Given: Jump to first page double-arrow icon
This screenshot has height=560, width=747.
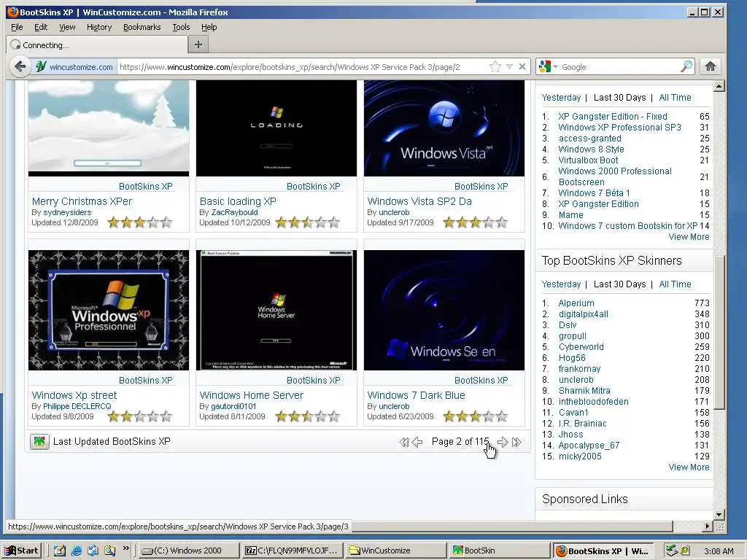Looking at the screenshot, I should 403,442.
